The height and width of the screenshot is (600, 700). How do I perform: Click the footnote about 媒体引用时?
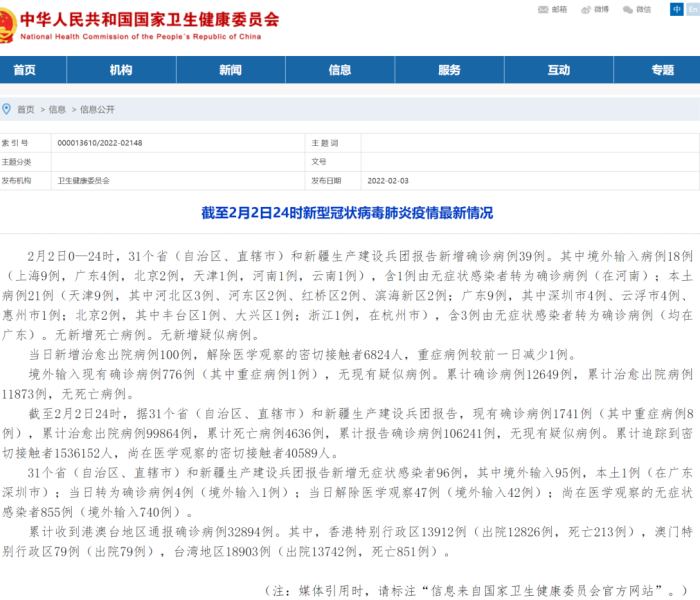pyautogui.click(x=476, y=591)
